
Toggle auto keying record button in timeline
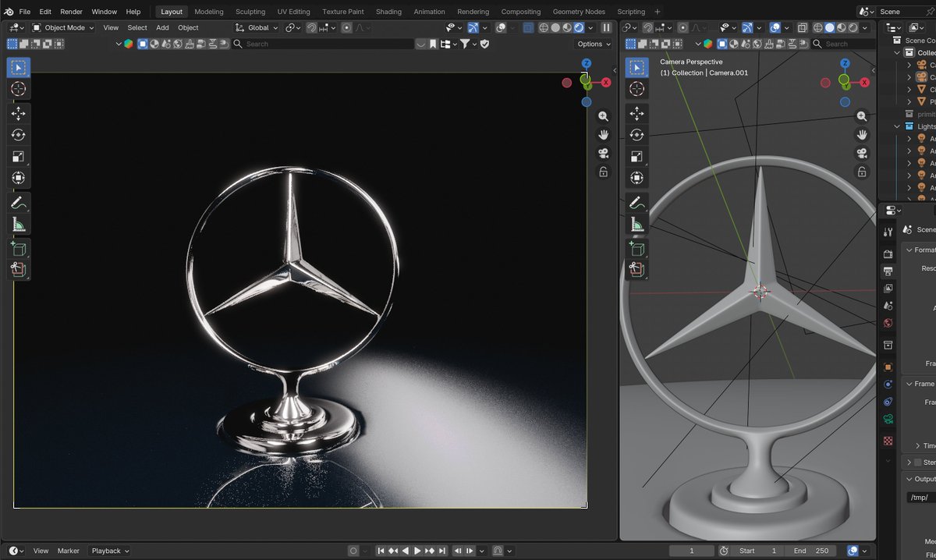353,551
